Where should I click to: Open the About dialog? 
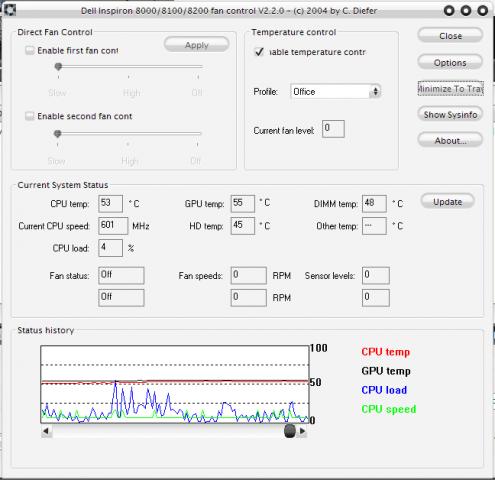click(450, 140)
